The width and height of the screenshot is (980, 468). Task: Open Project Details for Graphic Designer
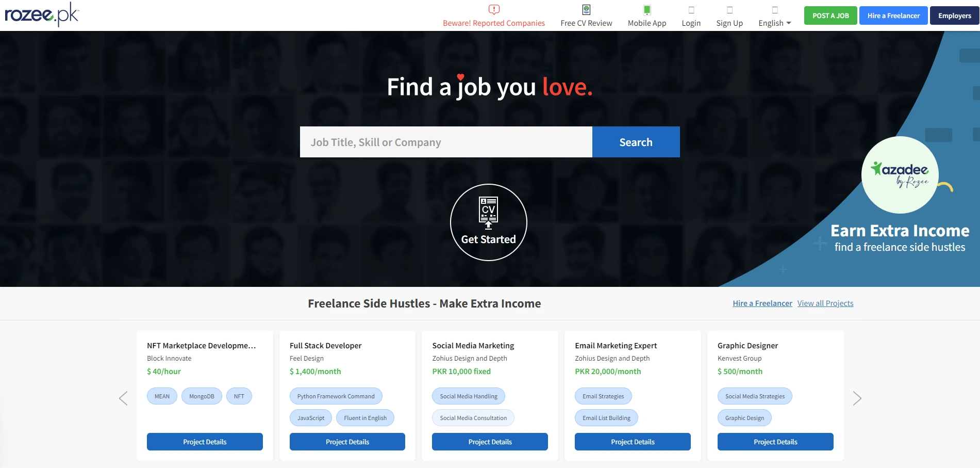click(775, 442)
